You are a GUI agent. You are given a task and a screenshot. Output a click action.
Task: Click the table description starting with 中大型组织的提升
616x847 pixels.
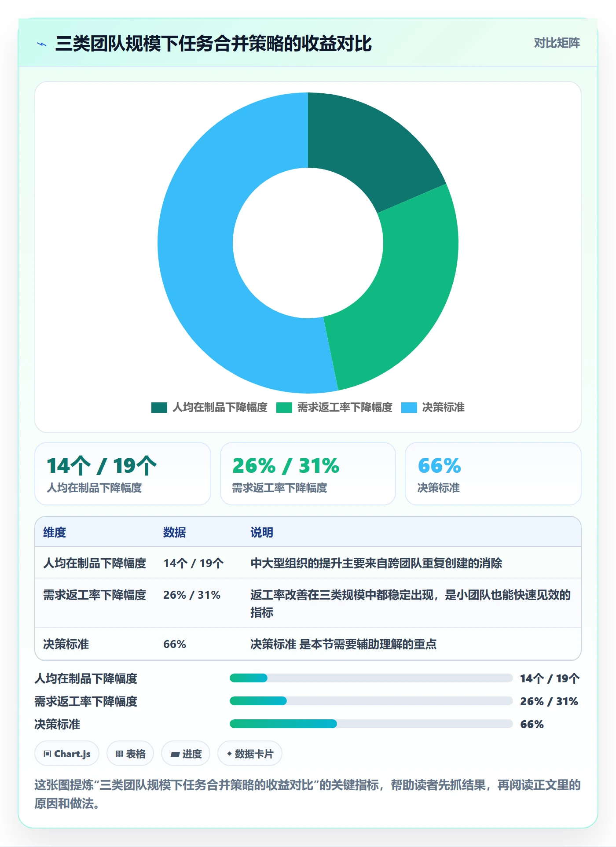(376, 563)
